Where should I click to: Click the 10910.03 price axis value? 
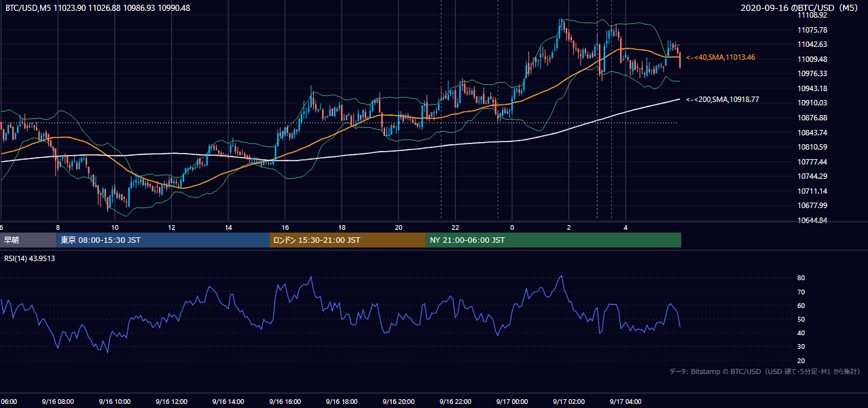812,103
